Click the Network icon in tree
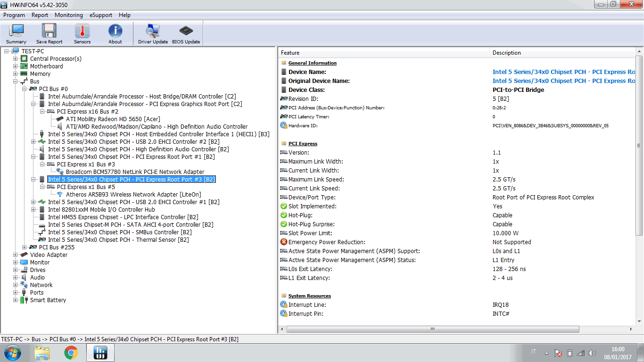644x362 pixels. coord(25,285)
